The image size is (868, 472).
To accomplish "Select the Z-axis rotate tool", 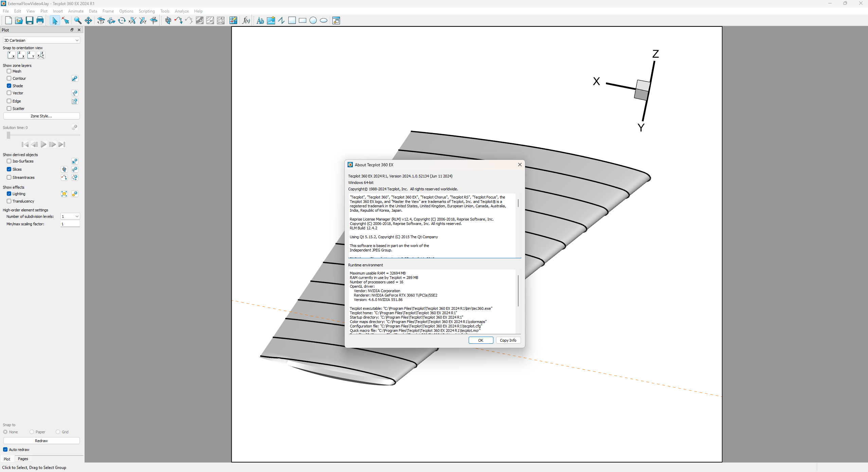I will (x=154, y=20).
